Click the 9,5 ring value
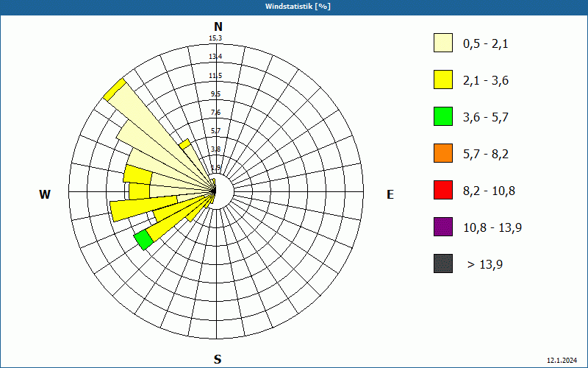 point(215,94)
